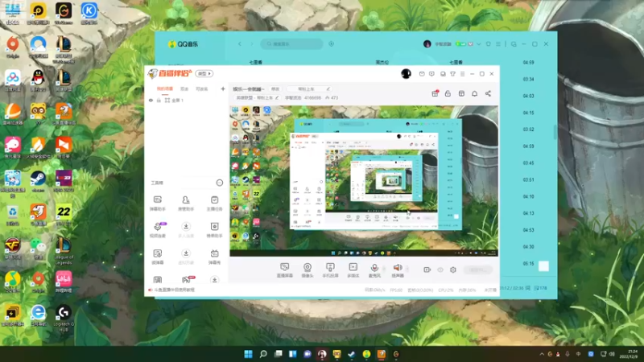The height and width of the screenshot is (362, 644).
Task: Expand the microphone options arrow
Action: [x=385, y=269]
